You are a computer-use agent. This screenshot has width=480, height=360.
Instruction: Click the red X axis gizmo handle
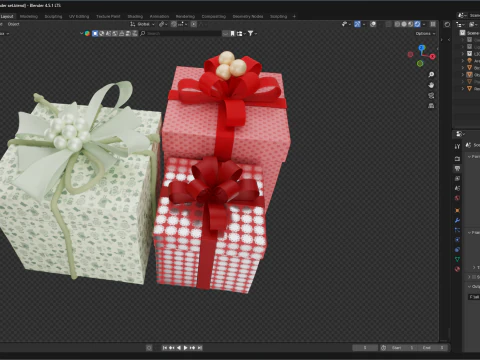pos(432,56)
